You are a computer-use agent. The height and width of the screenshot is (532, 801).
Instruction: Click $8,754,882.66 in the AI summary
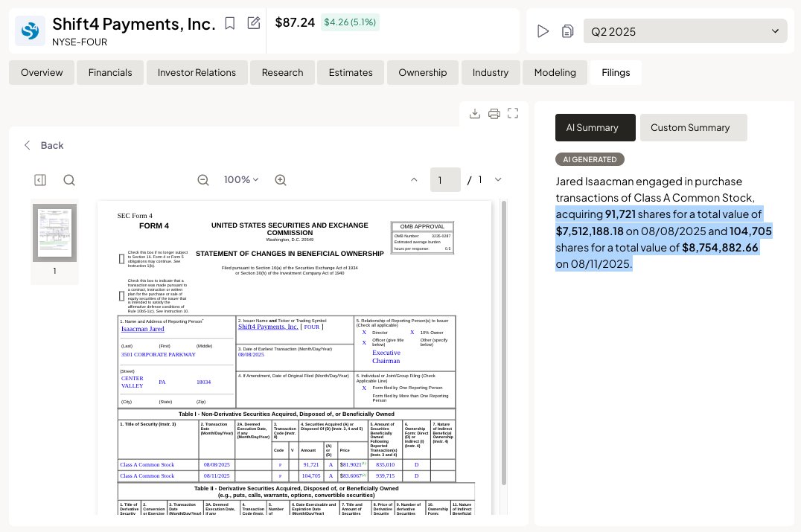(720, 248)
